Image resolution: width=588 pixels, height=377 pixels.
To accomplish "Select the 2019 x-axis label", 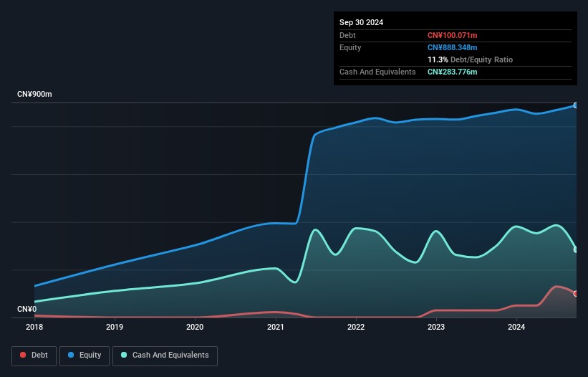I will pos(114,328).
